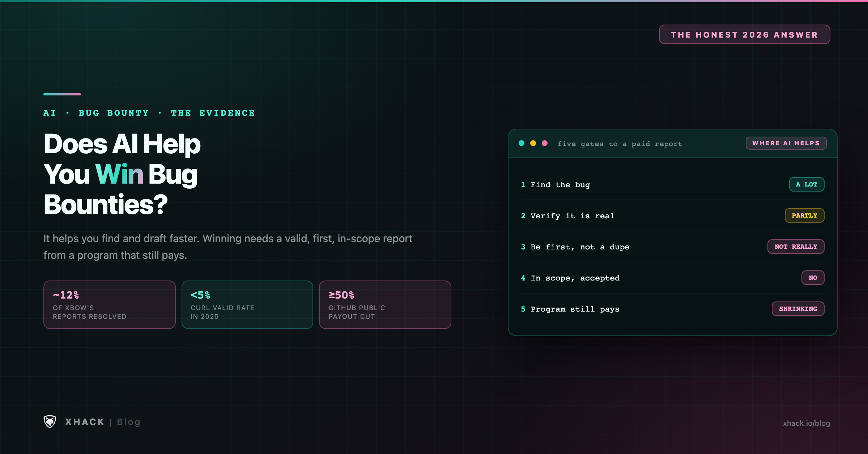This screenshot has height=454, width=868.
Task: Click the teal window dot
Action: [x=522, y=143]
